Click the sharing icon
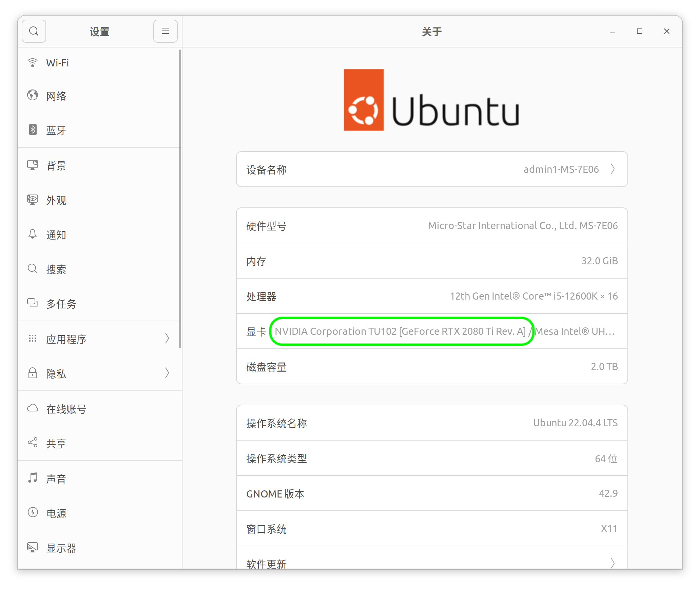The height and width of the screenshot is (589, 700). pyautogui.click(x=33, y=443)
